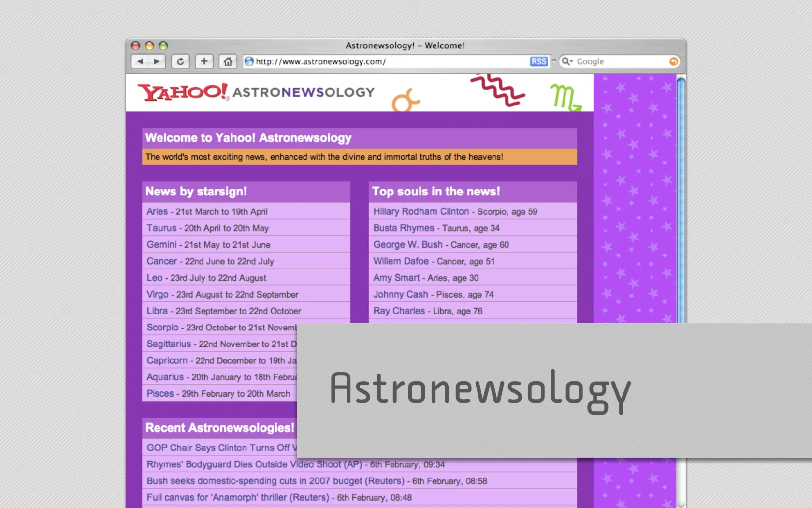This screenshot has height=508, width=812.
Task: Zoom the window with green button
Action: pyautogui.click(x=163, y=45)
